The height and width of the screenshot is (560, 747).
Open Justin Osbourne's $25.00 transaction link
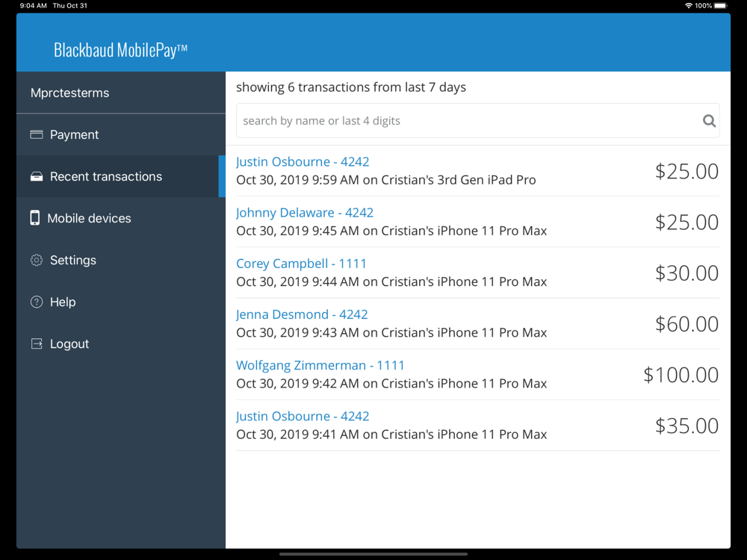303,162
